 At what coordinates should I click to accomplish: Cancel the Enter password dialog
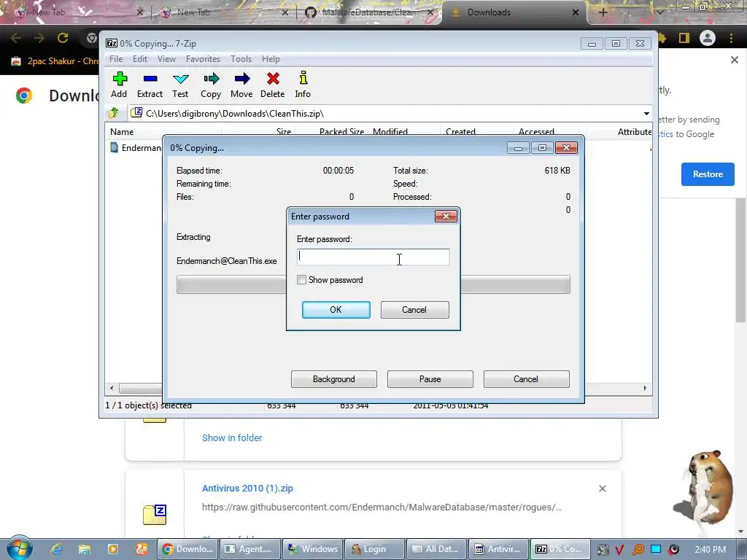click(x=414, y=309)
